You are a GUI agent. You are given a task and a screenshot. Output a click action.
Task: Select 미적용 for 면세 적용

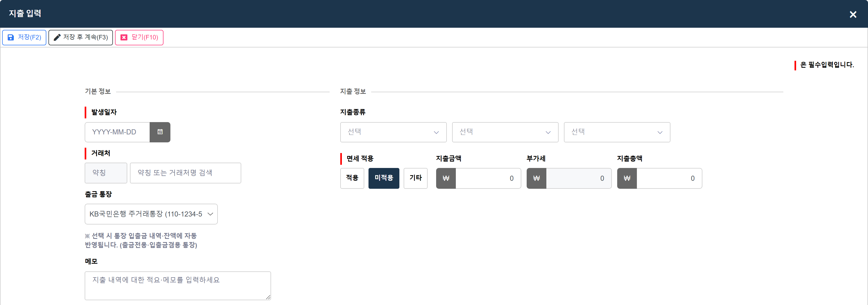click(384, 178)
